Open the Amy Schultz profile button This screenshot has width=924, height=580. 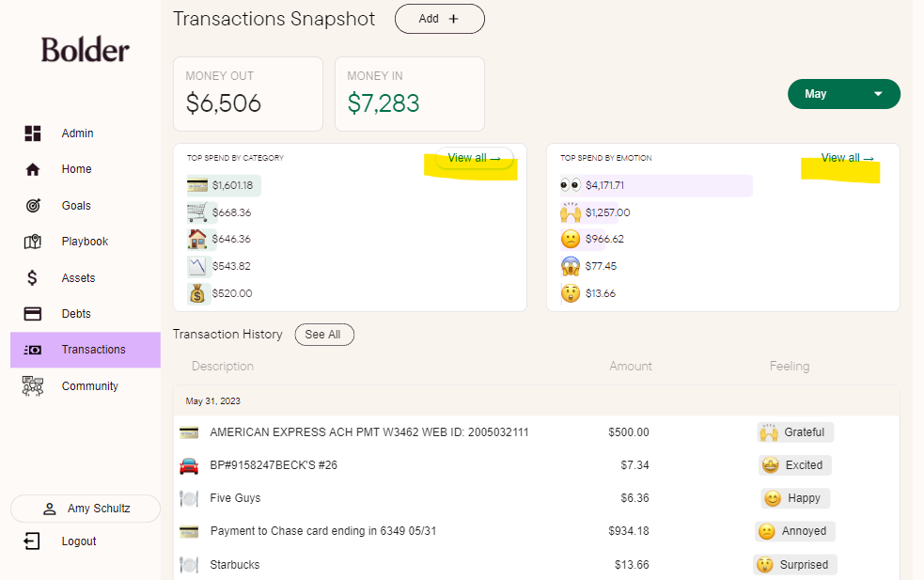coord(86,509)
